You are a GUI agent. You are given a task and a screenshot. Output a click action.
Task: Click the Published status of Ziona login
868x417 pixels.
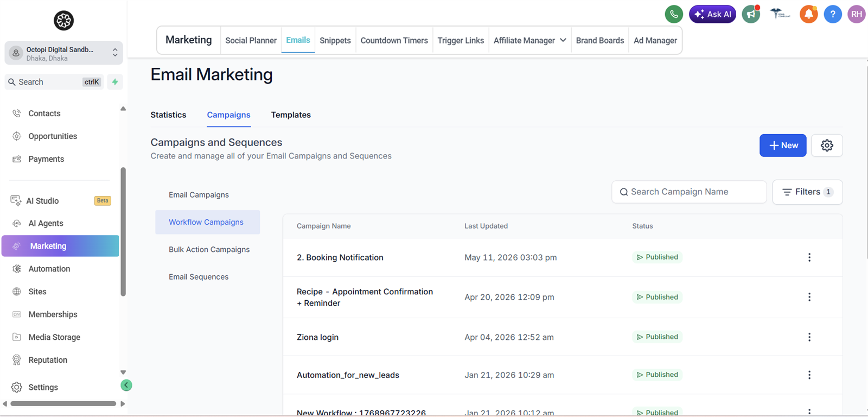tap(657, 337)
